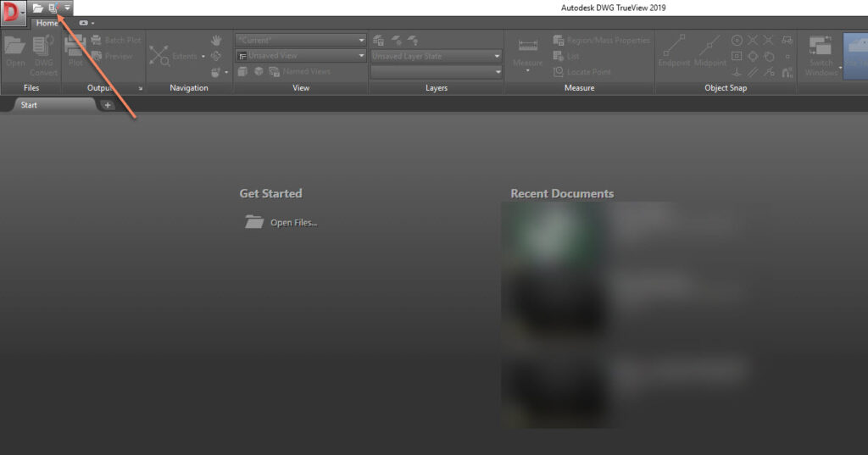The height and width of the screenshot is (455, 868).
Task: Toggle the Center circle object snap
Action: coord(737,40)
